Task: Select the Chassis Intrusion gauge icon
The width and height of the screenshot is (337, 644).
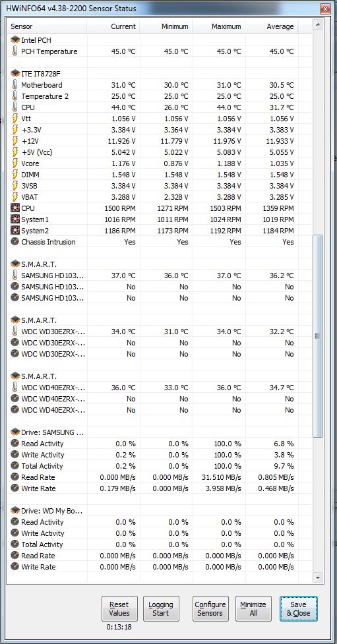Action: pos(15,242)
